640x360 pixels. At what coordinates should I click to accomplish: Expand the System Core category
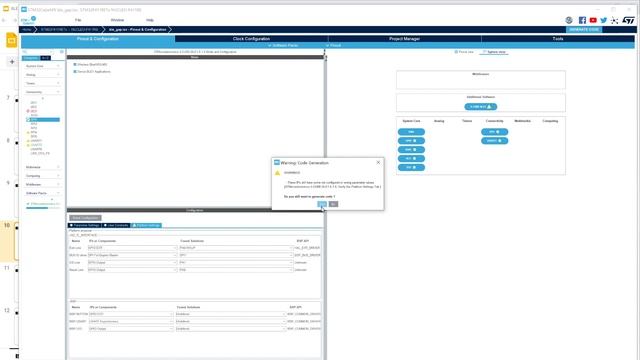coord(42,66)
